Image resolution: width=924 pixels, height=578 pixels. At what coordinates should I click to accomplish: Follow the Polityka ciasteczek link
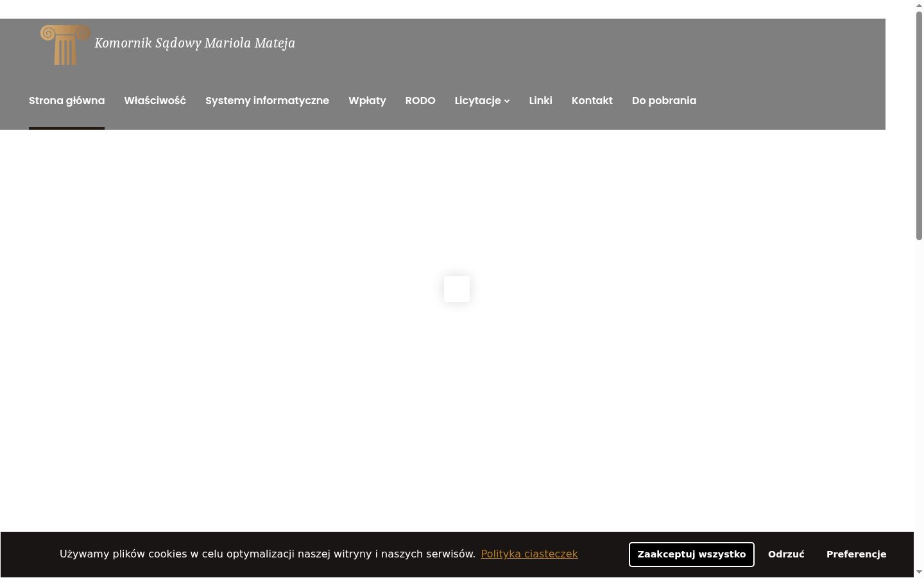click(529, 554)
